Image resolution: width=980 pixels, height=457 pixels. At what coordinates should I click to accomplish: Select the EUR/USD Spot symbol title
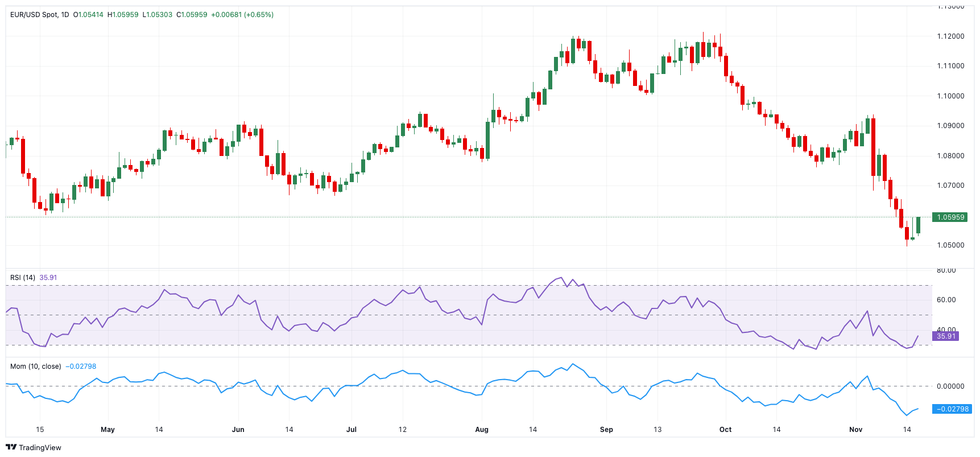coord(34,15)
